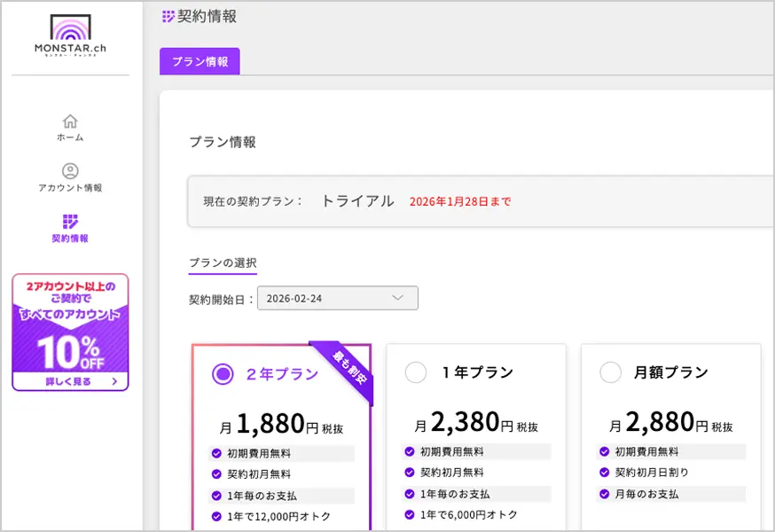Select the 月額プラン radio button

coord(610,373)
